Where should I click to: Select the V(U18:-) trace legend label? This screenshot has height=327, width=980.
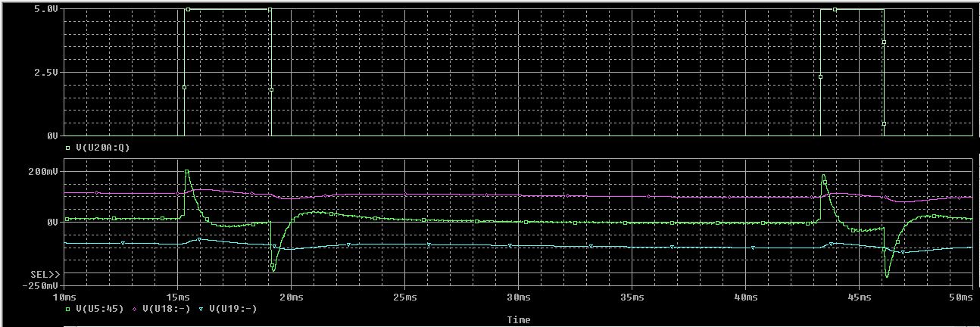pyautogui.click(x=167, y=309)
